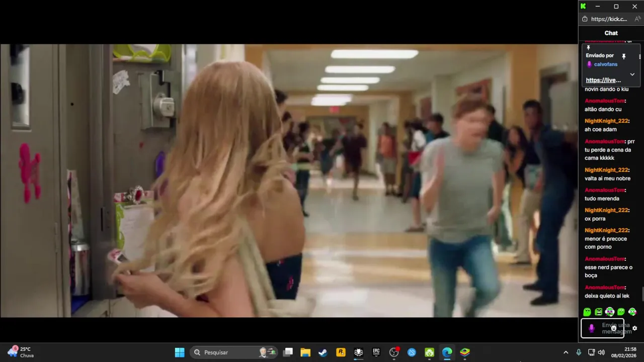Click the 'esse nerd parece o boça' message
644x362 pixels.
coord(608,271)
